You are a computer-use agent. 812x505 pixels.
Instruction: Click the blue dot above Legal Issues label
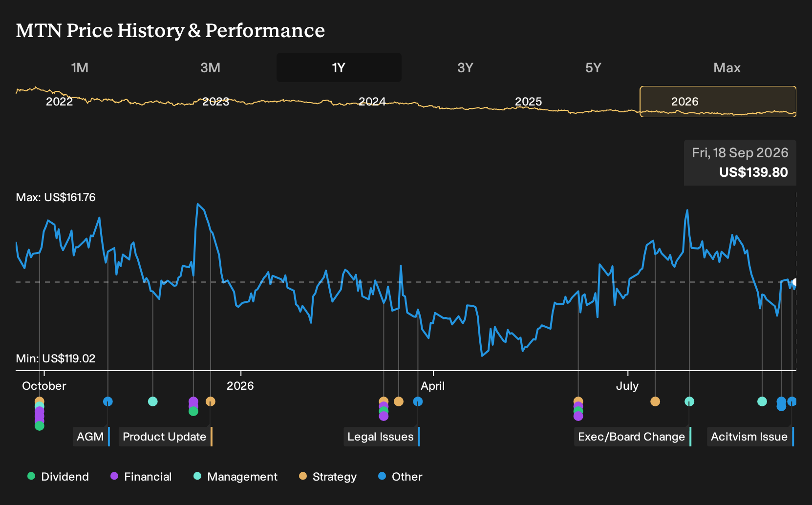pos(418,401)
